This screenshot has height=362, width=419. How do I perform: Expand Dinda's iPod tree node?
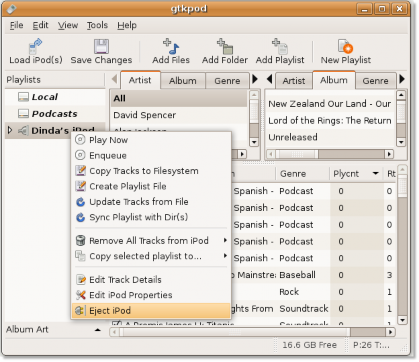10,130
